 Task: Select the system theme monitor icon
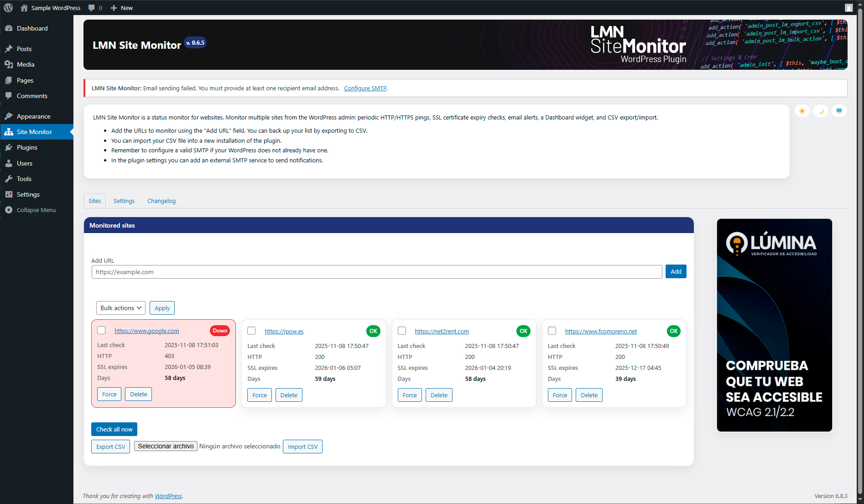click(x=839, y=111)
